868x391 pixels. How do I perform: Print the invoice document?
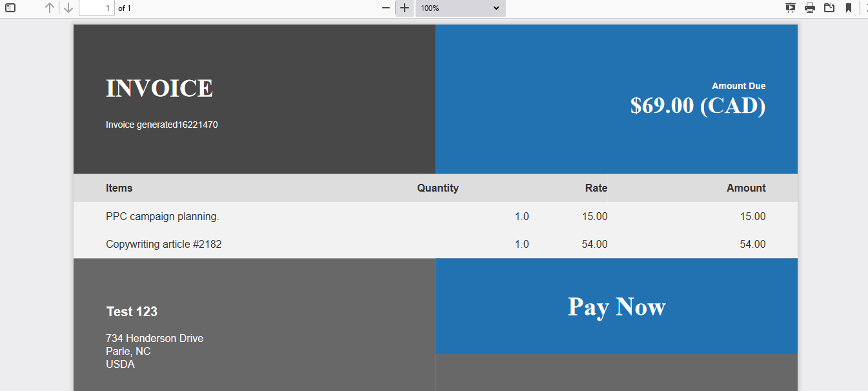[x=810, y=8]
